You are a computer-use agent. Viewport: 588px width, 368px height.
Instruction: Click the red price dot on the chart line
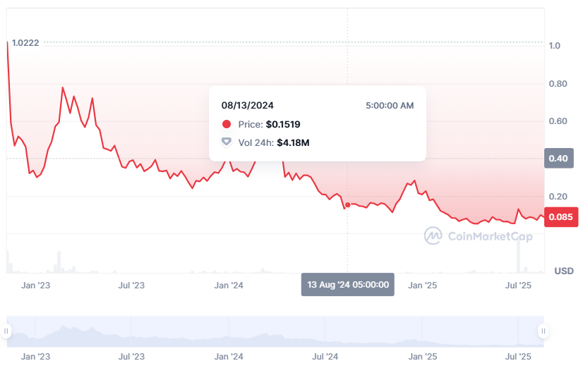[x=347, y=204]
